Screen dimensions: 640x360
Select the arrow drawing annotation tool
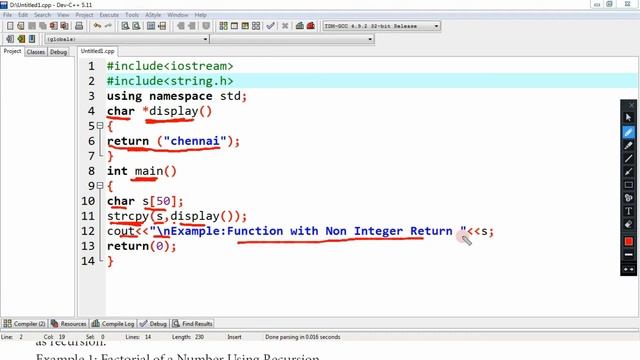pos(629,172)
